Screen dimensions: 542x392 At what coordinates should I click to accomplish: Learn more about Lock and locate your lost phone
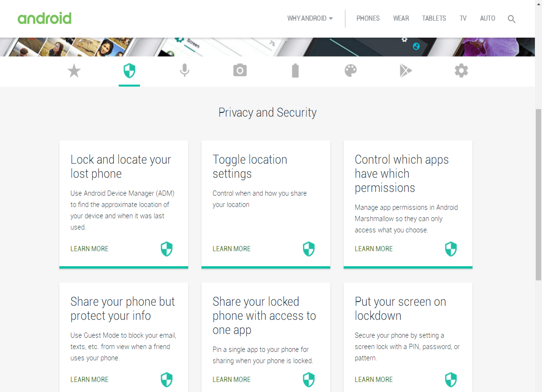pyautogui.click(x=89, y=249)
